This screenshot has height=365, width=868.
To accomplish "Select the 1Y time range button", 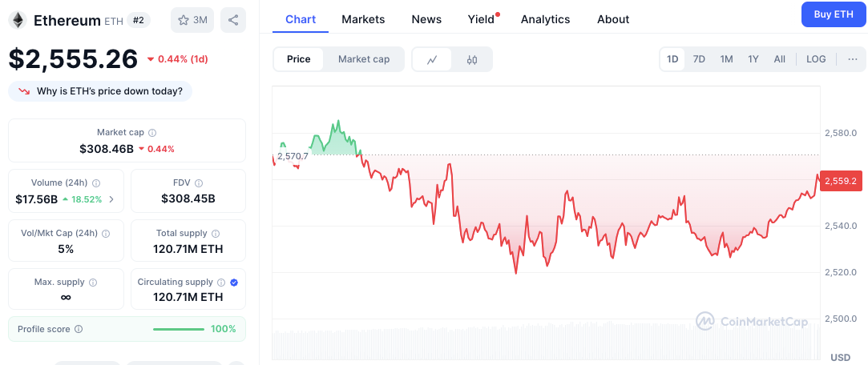I will (753, 59).
